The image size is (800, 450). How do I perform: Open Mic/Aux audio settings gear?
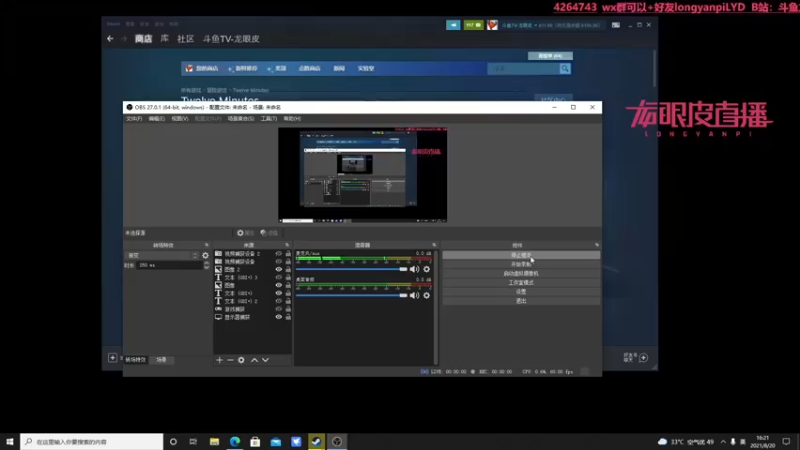pos(427,269)
